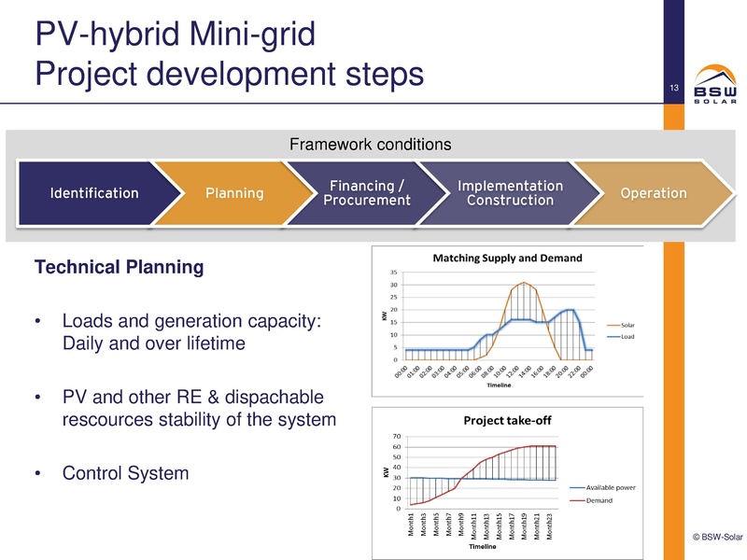This screenshot has width=747, height=560.
Task: Expand the Operation process arrow
Action: pos(655,193)
